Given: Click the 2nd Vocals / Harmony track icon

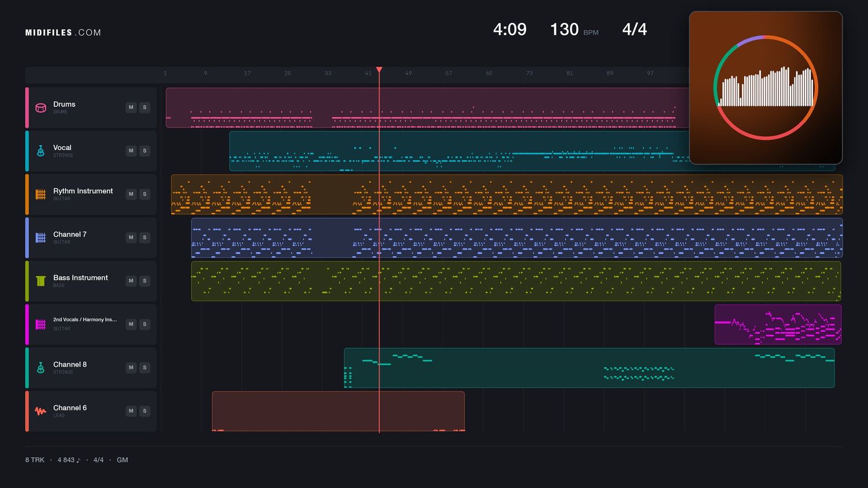Looking at the screenshot, I should (x=41, y=324).
